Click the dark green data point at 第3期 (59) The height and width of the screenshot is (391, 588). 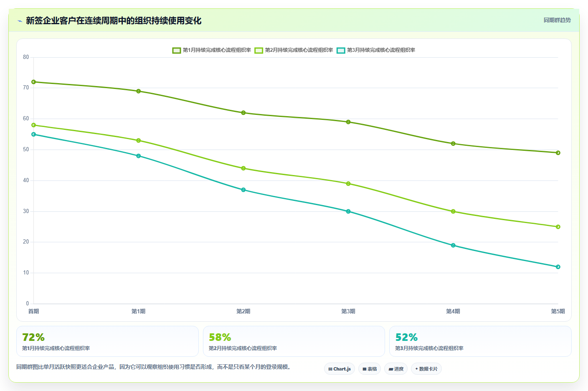tap(348, 122)
